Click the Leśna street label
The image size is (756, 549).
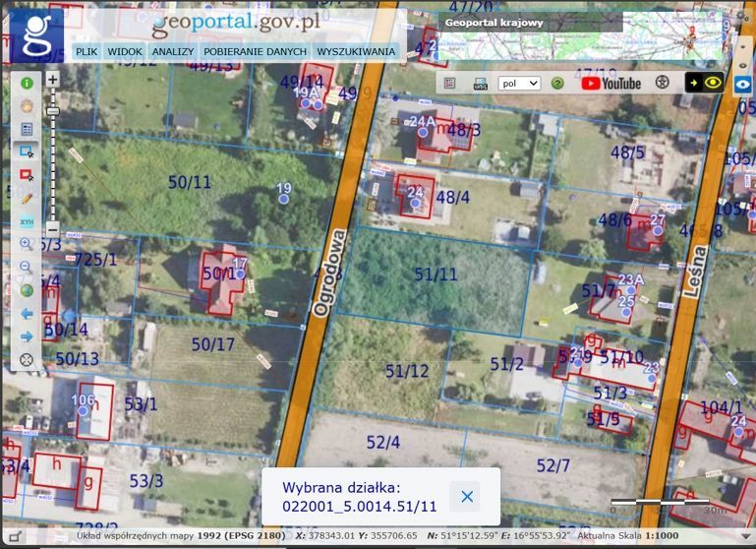[695, 273]
